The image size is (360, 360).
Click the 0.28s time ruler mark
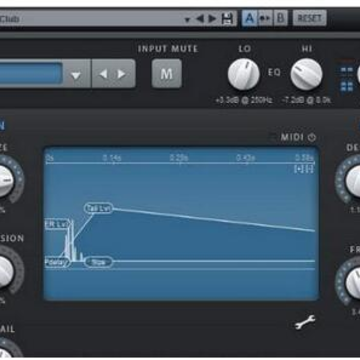click(x=179, y=158)
